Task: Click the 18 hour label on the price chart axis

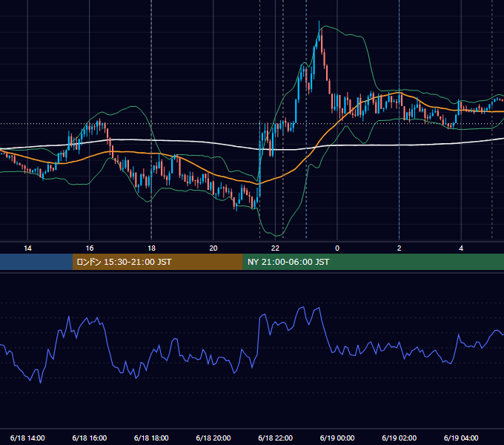Action: tap(151, 248)
